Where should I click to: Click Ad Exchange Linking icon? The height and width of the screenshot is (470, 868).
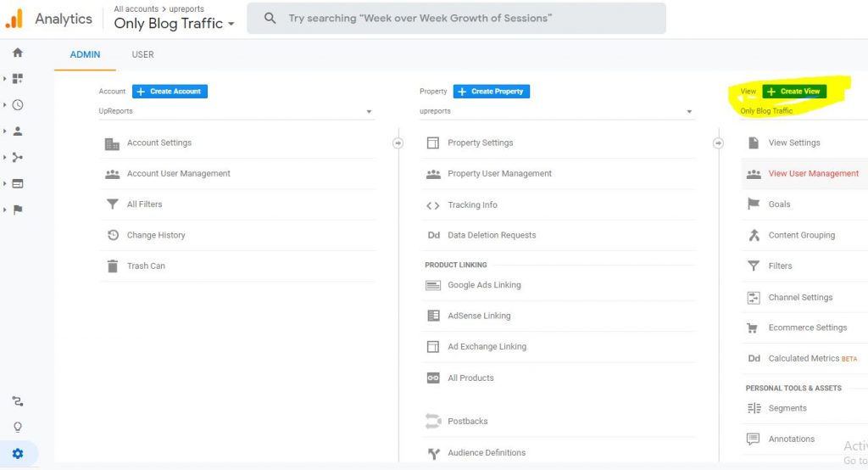tap(433, 347)
